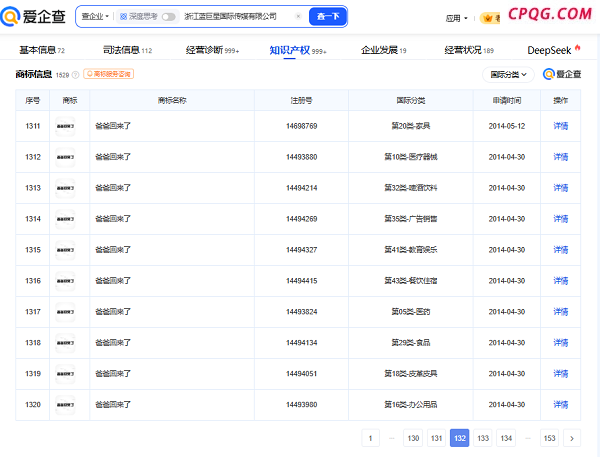Screen dimensions: 600x457
Task: Select 第16类-办公用品 classification cell
Action: 411,405
